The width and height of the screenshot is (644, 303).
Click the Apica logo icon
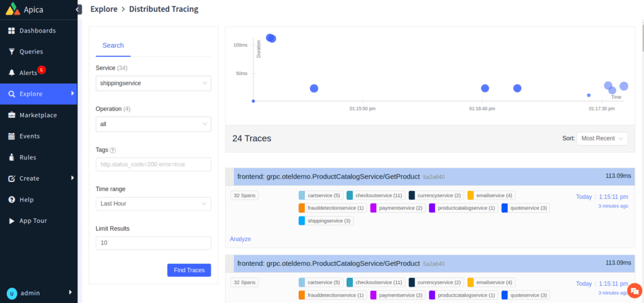[x=13, y=9]
